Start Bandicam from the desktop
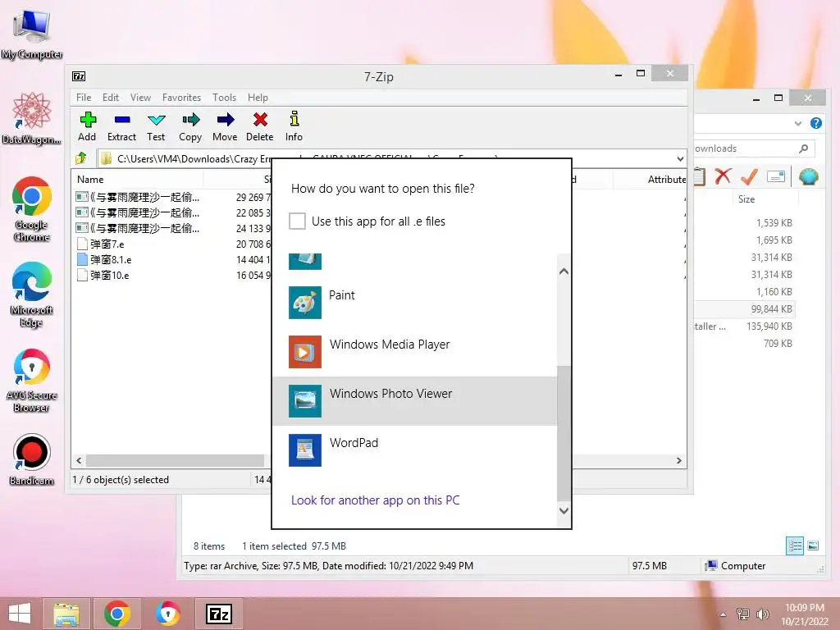 tap(32, 459)
